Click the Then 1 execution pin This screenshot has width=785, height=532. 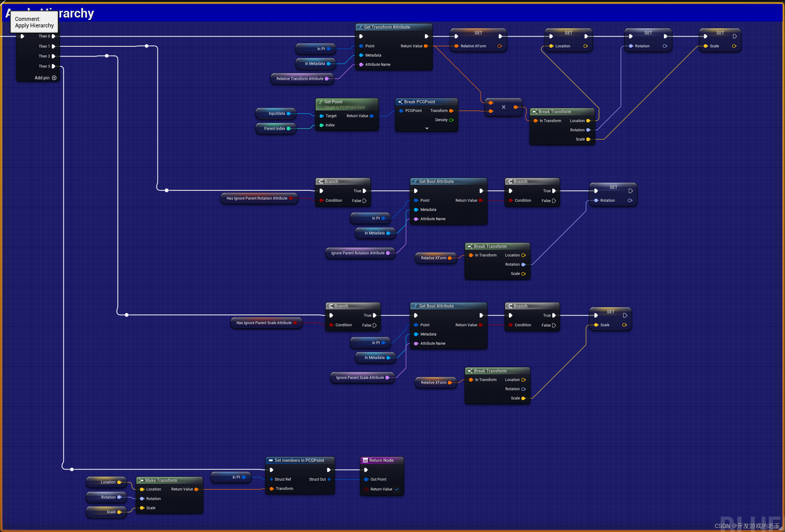click(x=54, y=46)
